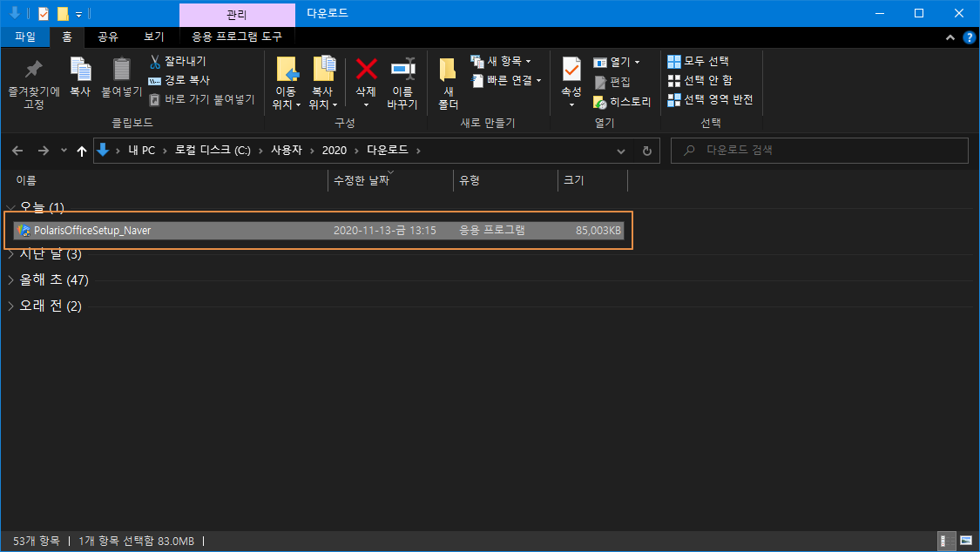980x552 pixels.
Task: Select PolarisOfficeSetup_Naver file
Action: [x=319, y=231]
